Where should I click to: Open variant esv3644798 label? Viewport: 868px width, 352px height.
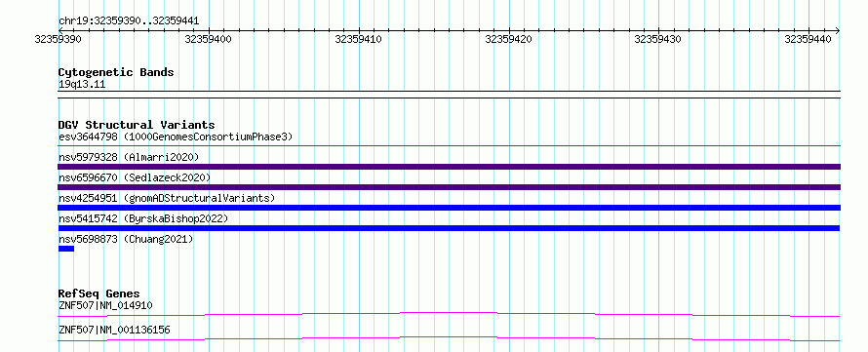tap(176, 137)
